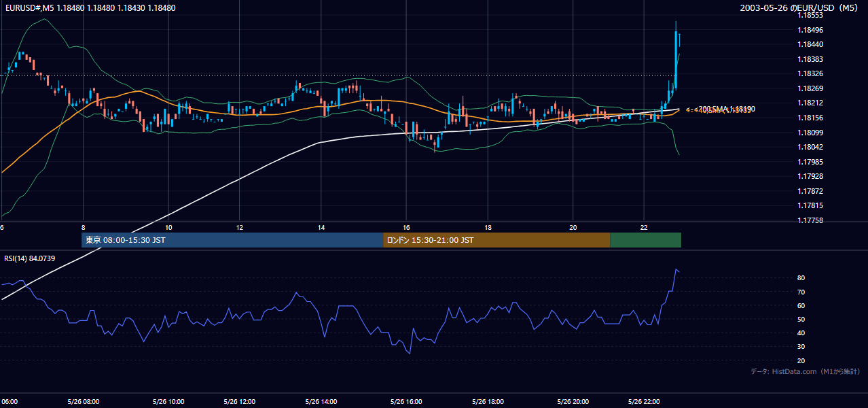Click the RSI(14) 84.0739 indicator label

[30, 258]
